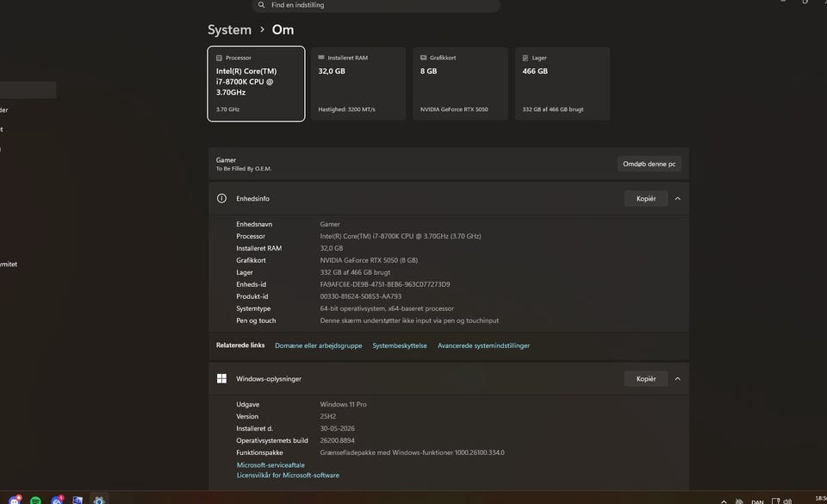Click the Installeret RAM value 32,0 GB row
The height and width of the screenshot is (504, 827).
[x=331, y=248]
